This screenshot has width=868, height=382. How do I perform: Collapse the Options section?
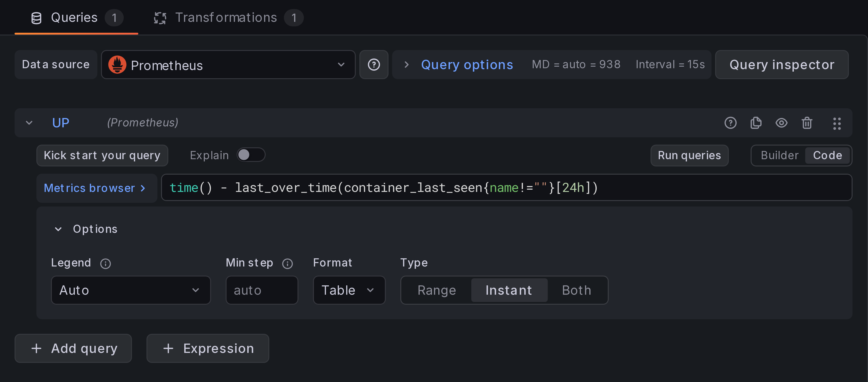tap(58, 229)
